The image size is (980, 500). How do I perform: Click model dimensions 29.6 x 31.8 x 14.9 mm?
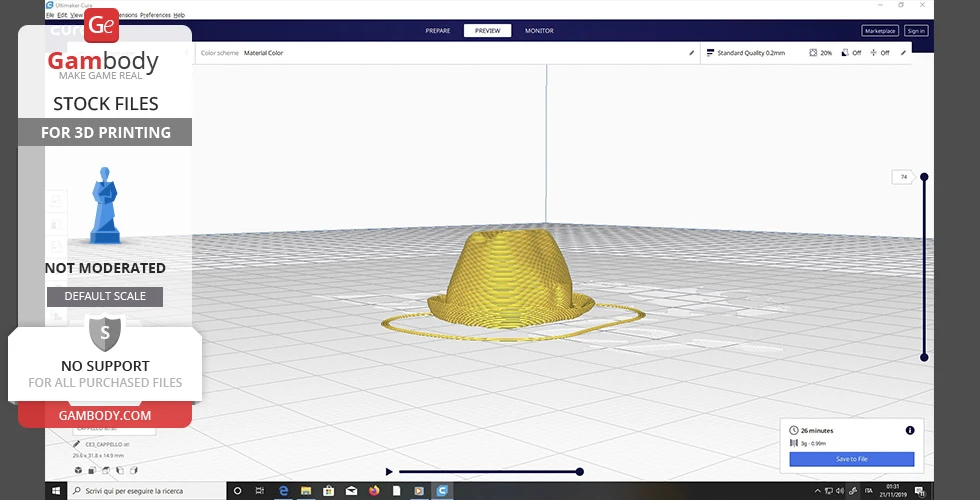coord(98,456)
